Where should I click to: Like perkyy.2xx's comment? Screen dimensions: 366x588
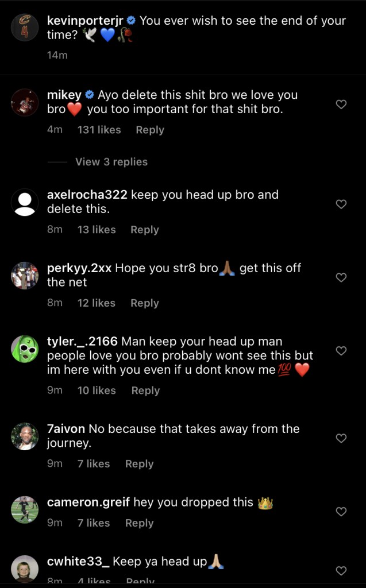pos(341,277)
